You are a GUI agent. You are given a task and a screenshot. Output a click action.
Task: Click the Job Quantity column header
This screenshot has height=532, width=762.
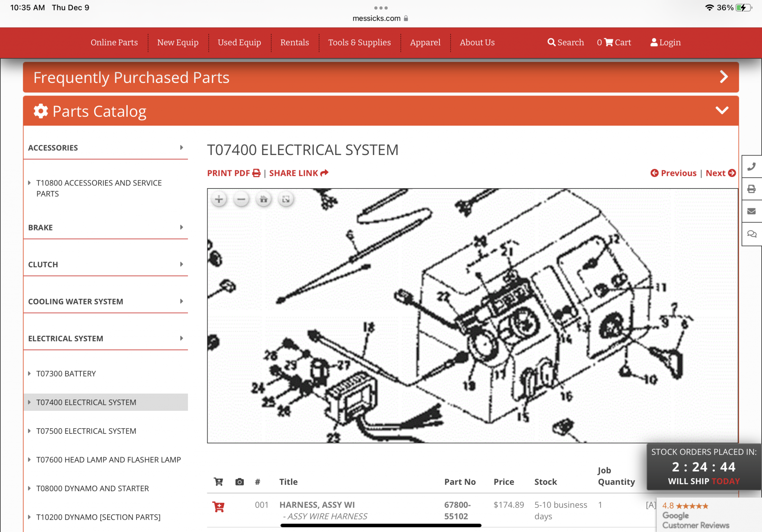pyautogui.click(x=616, y=476)
